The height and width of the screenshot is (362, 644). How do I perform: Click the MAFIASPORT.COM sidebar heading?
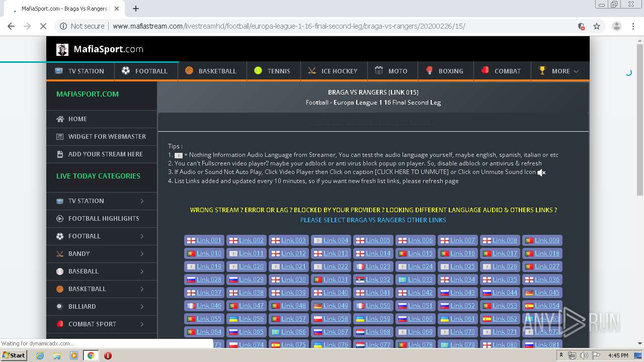pyautogui.click(x=88, y=94)
